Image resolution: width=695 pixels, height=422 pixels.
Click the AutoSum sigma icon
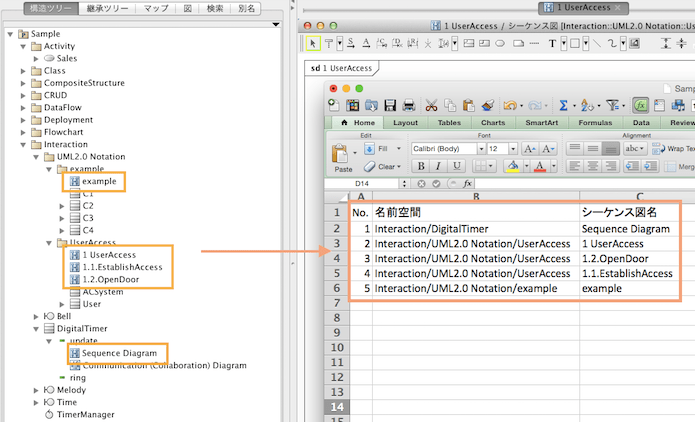(564, 105)
